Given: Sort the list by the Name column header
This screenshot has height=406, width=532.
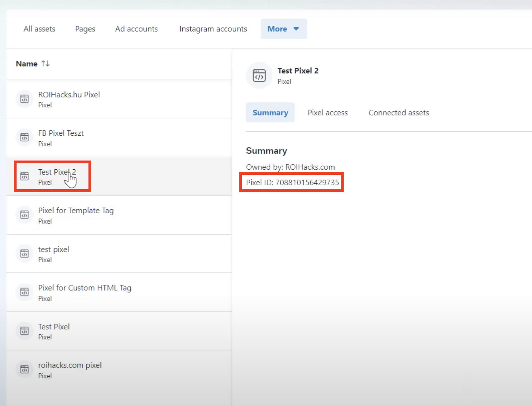Looking at the screenshot, I should click(x=27, y=64).
